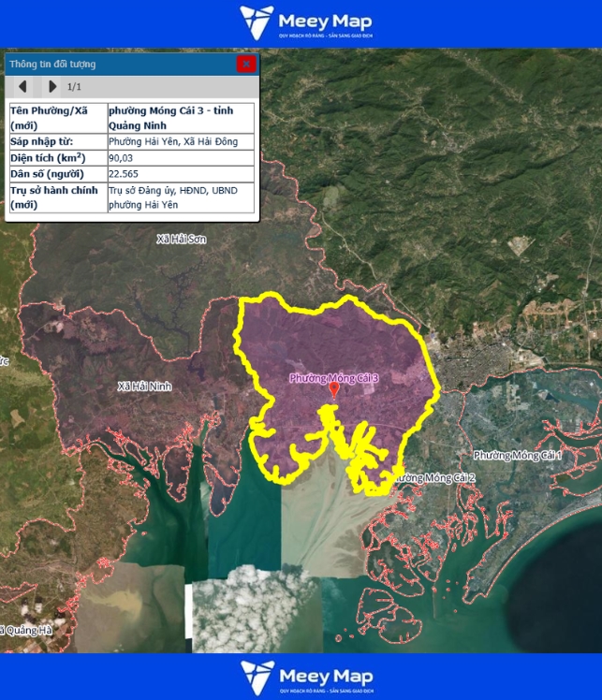Click the Meey Map logo in top banner

tap(301, 22)
